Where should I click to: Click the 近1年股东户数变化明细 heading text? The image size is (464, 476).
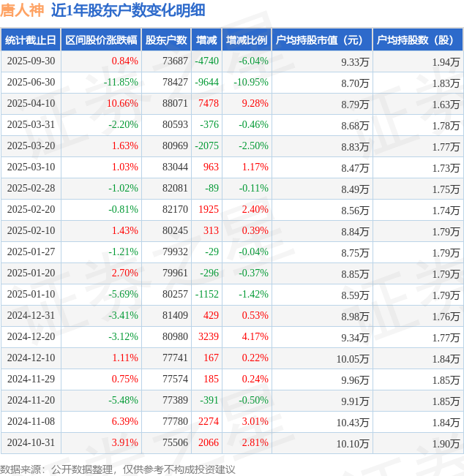(128, 10)
